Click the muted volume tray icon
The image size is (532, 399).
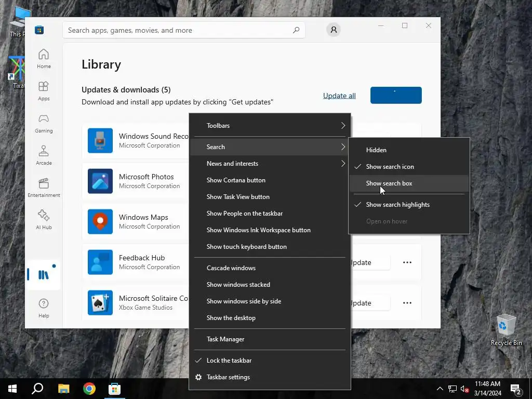(x=465, y=389)
